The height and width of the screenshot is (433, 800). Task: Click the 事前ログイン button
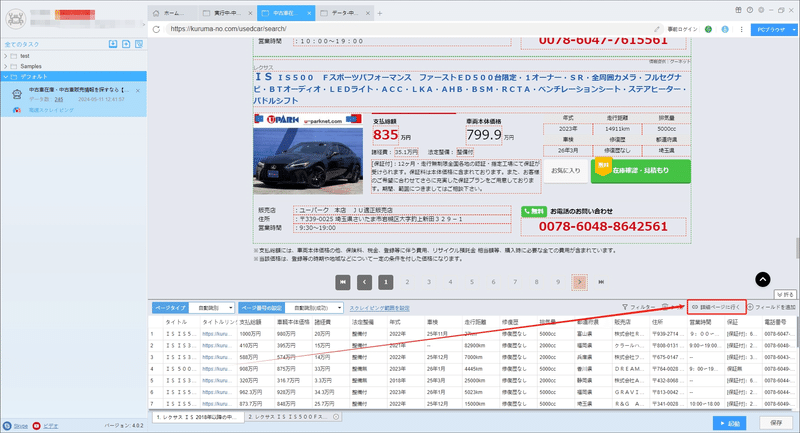pyautogui.click(x=682, y=29)
